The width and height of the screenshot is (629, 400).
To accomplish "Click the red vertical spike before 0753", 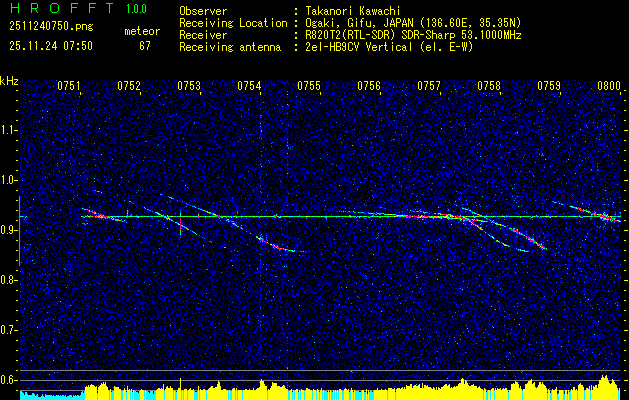I will (180, 223).
